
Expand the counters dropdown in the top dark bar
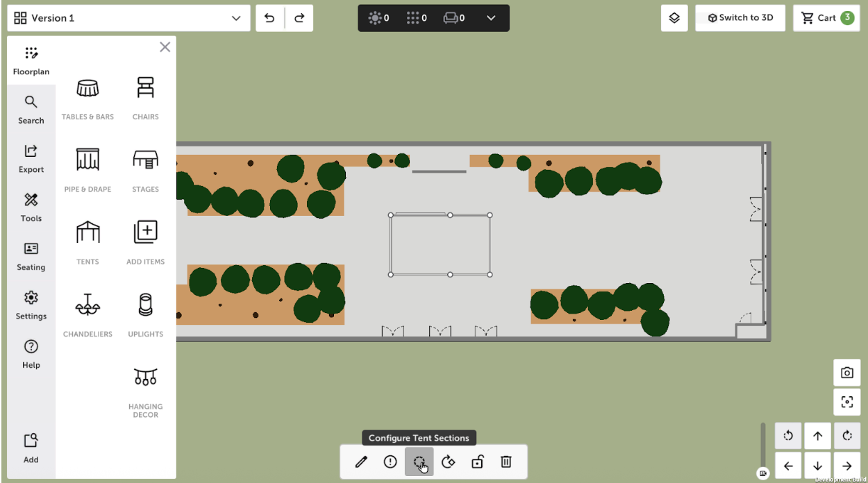point(490,17)
